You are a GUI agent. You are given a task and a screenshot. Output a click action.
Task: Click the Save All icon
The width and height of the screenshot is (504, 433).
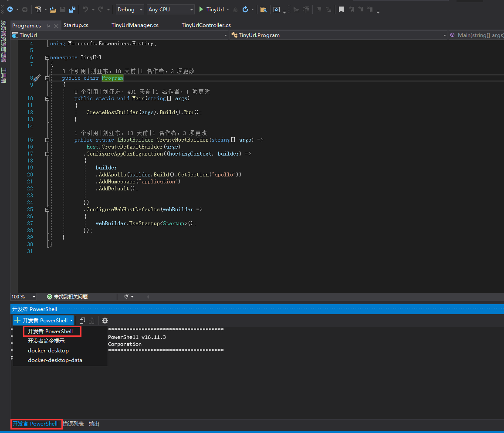coord(72,9)
